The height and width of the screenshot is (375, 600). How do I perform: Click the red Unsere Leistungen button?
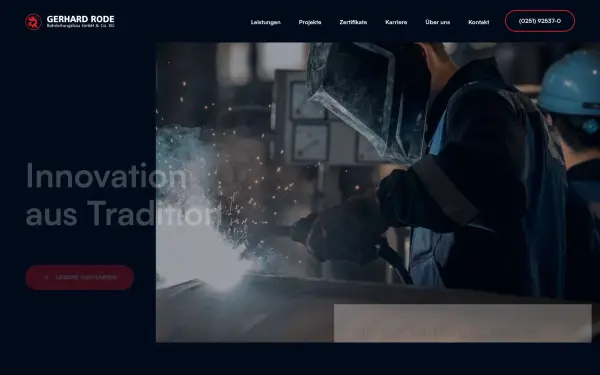(80, 277)
